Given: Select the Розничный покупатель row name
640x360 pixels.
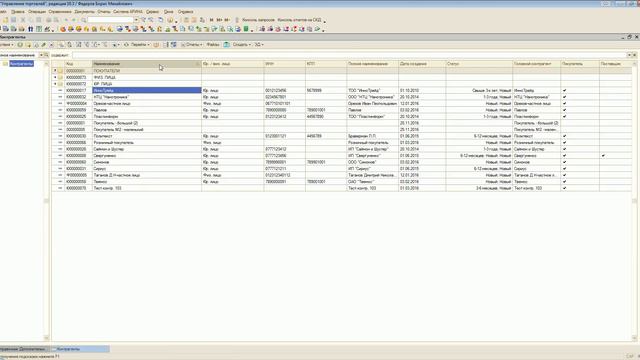Looking at the screenshot, I should coord(113,143).
